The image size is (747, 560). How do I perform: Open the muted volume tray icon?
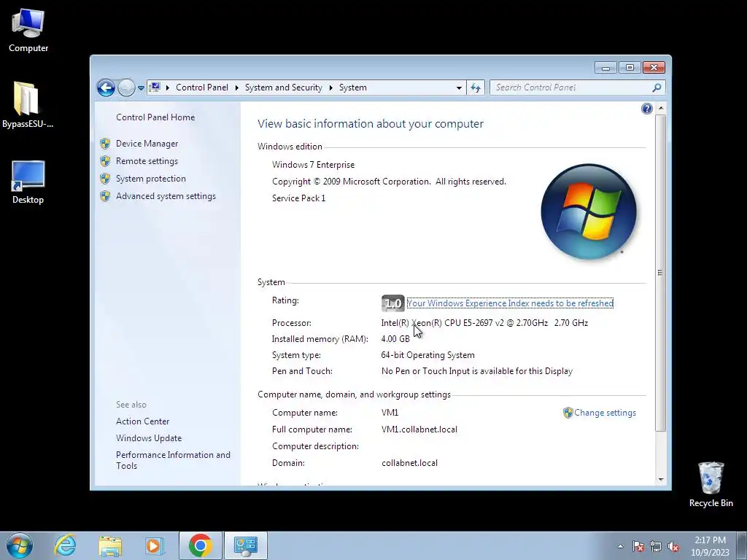(x=673, y=546)
